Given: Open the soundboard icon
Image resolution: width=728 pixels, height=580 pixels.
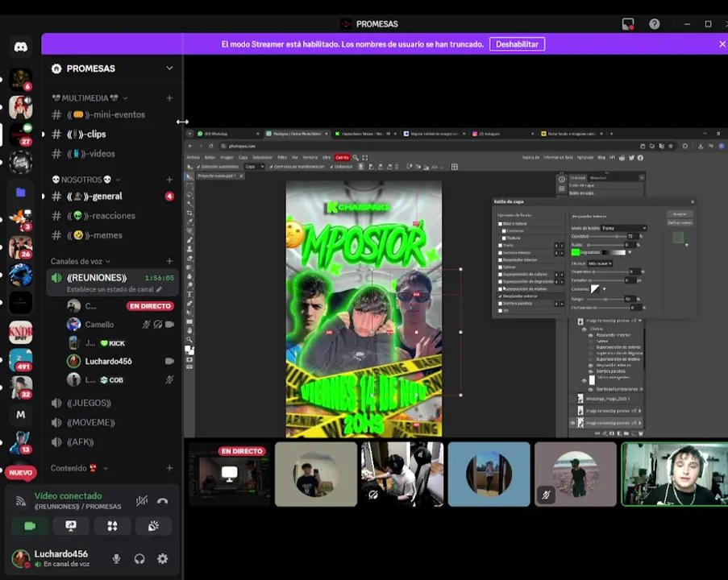Looking at the screenshot, I should [x=154, y=526].
